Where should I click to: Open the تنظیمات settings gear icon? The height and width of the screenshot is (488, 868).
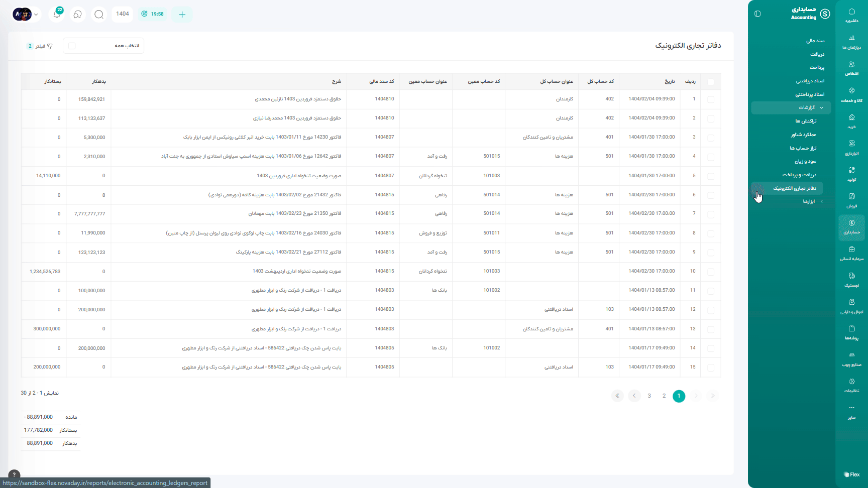point(851,385)
